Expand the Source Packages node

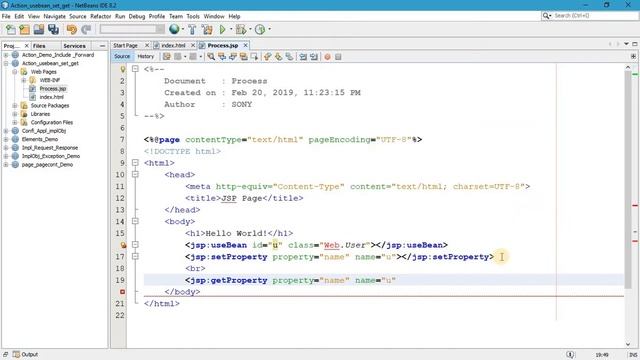(x=15, y=106)
